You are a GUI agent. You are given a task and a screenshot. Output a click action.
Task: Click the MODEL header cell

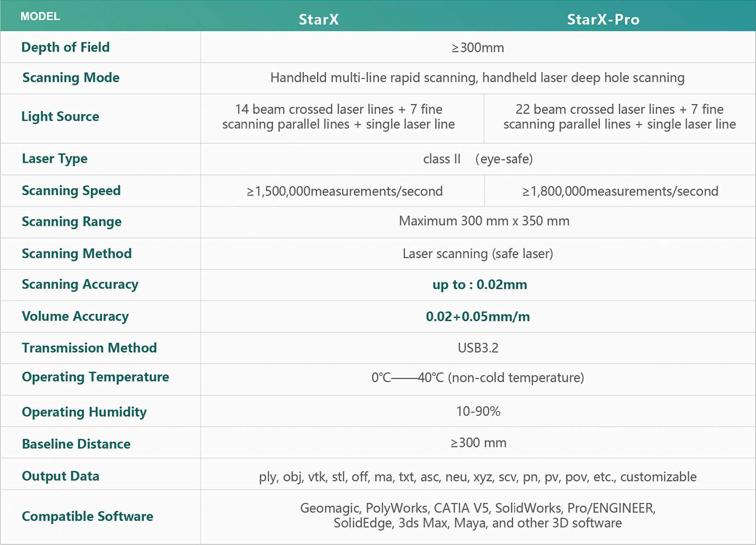click(40, 16)
